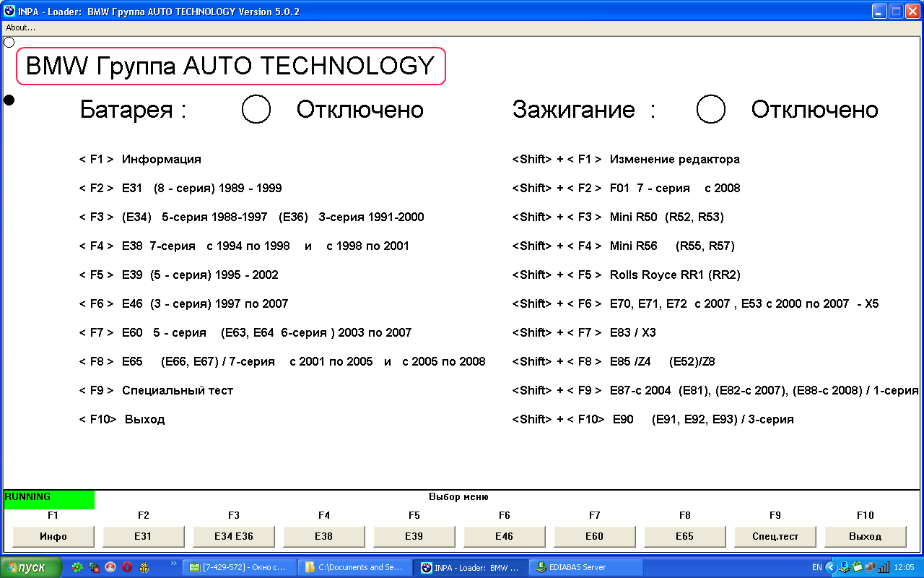Click the 'Изменение редактора' line
This screenshot has width=924, height=578.
tap(626, 159)
